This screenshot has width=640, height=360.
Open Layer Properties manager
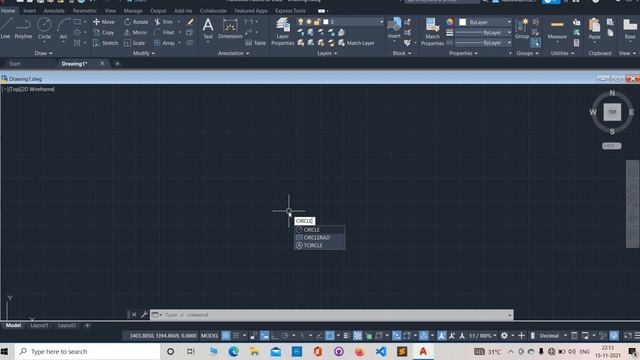[x=282, y=32]
